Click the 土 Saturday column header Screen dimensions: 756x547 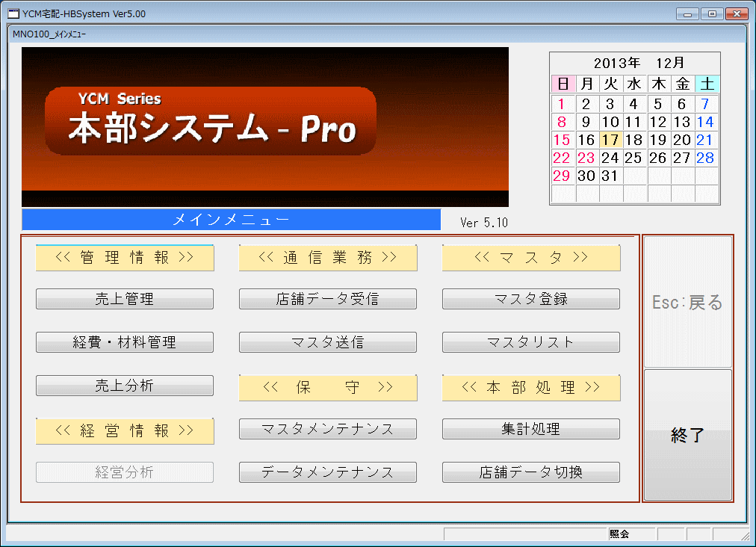(707, 84)
